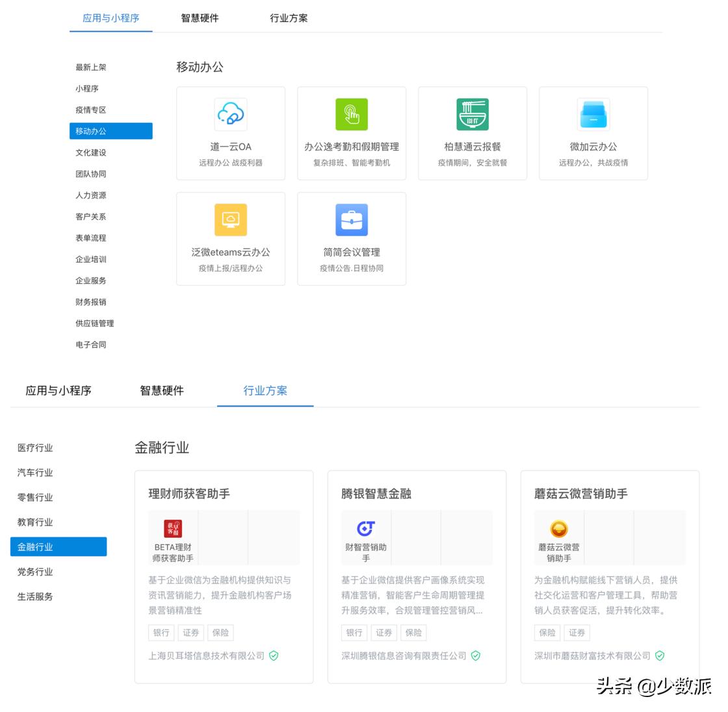
Task: Open the 医疗行业 category
Action: [35, 447]
